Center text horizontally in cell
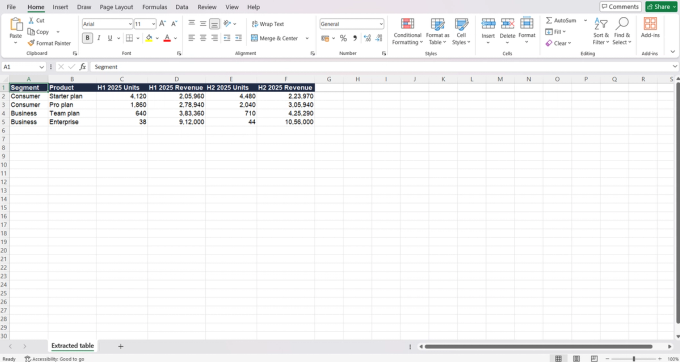 203,38
